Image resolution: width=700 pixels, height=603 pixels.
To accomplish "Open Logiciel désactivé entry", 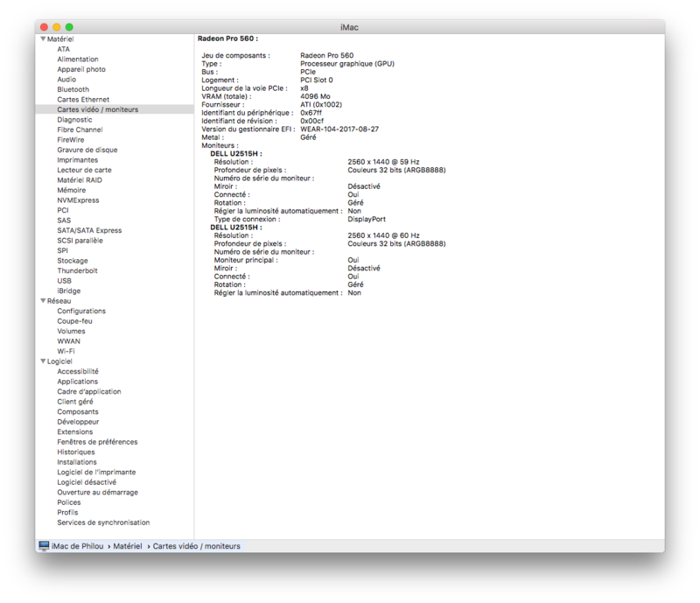I will point(87,482).
